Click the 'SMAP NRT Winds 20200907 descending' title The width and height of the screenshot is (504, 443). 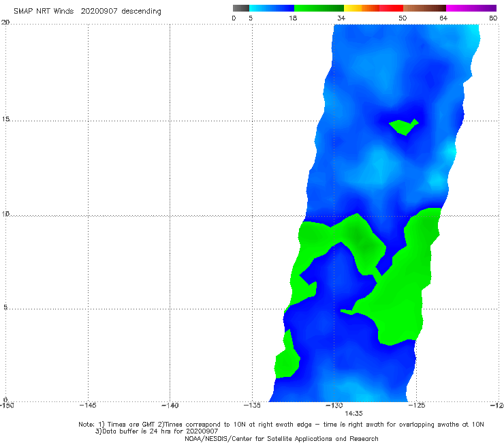[x=87, y=11]
